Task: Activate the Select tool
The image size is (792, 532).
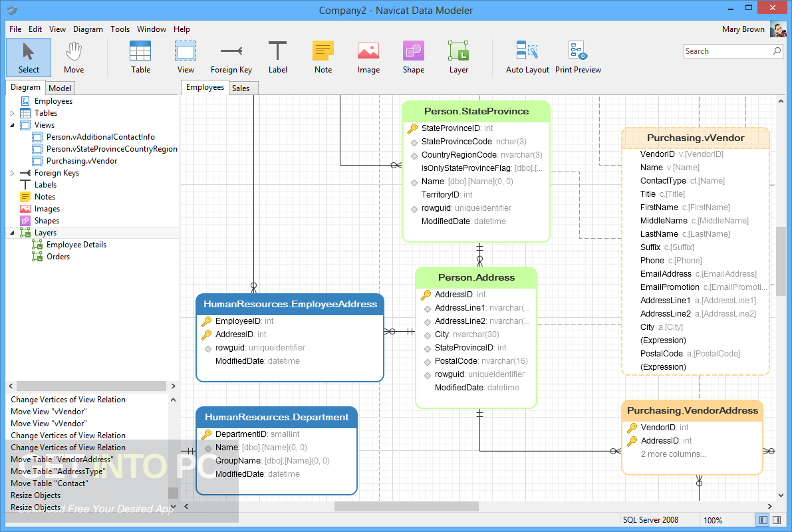Action: pos(29,58)
